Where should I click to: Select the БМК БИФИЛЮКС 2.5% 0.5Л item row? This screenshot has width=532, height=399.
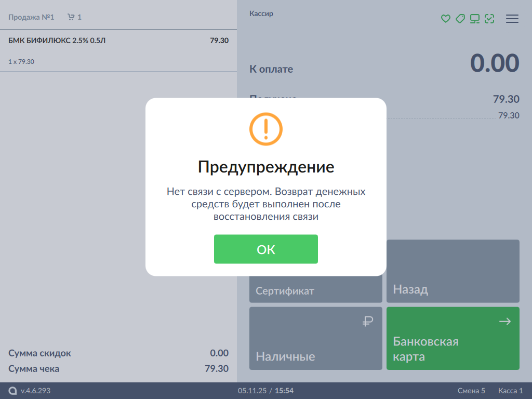coord(118,50)
